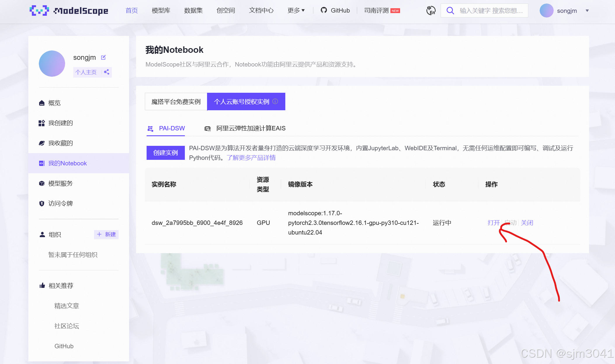Click the info icon on 个人云账号授权实例
The height and width of the screenshot is (364, 615).
point(275,101)
